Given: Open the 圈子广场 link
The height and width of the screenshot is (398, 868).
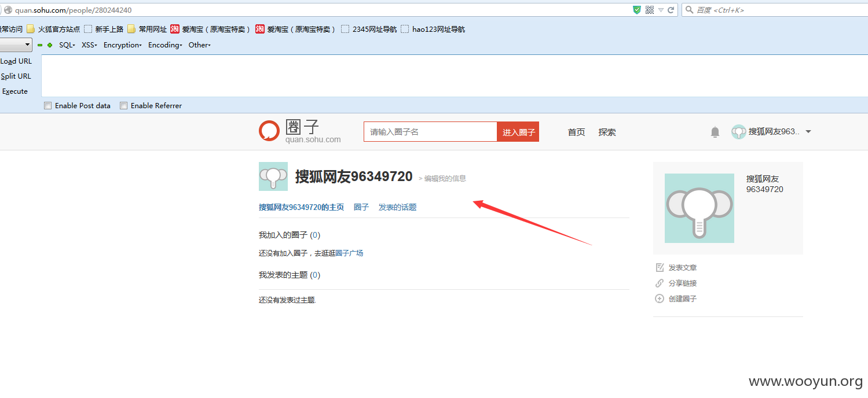Looking at the screenshot, I should (x=349, y=253).
